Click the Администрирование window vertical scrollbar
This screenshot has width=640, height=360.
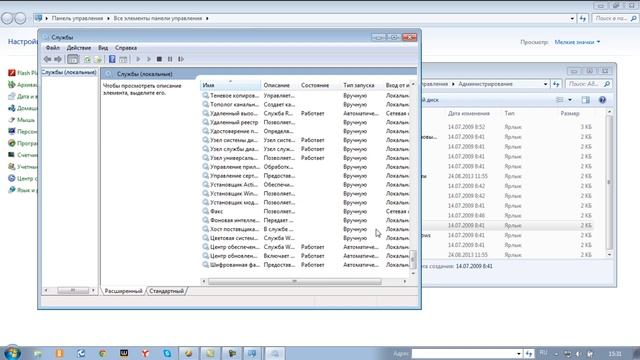609,182
